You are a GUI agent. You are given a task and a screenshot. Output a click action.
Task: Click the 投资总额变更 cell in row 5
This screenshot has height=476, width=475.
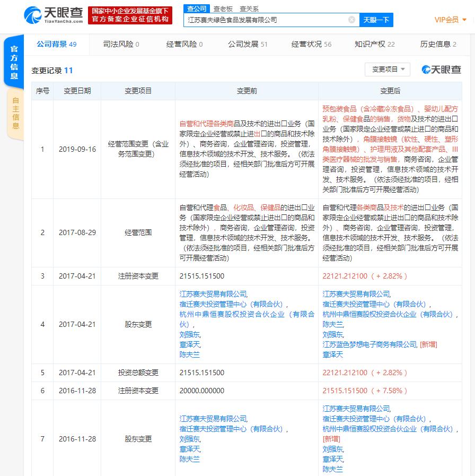138,373
